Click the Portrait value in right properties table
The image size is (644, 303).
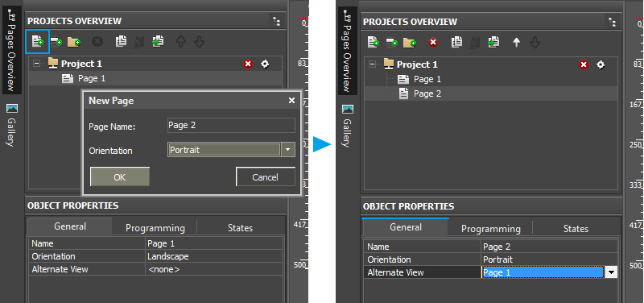(x=550, y=259)
